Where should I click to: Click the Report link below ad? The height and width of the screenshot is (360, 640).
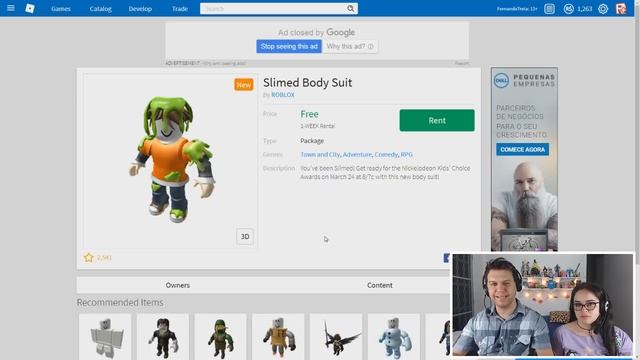[x=462, y=63]
